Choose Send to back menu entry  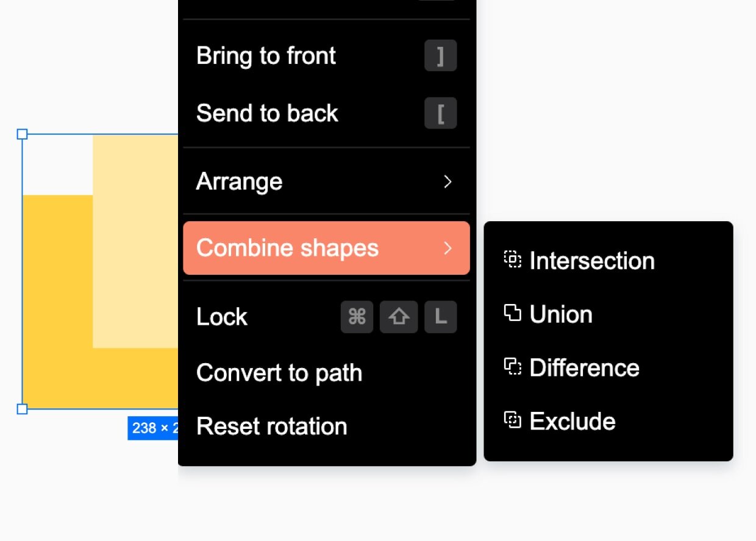267,113
